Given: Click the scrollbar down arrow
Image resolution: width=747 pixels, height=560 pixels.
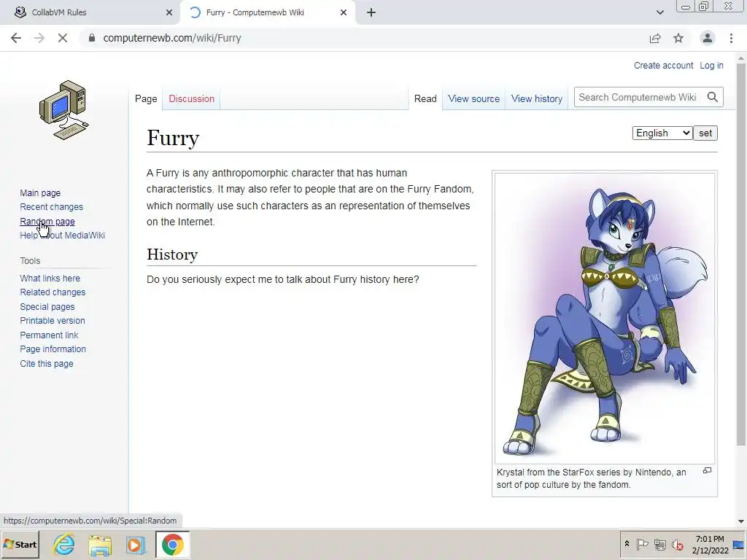Looking at the screenshot, I should (x=741, y=521).
